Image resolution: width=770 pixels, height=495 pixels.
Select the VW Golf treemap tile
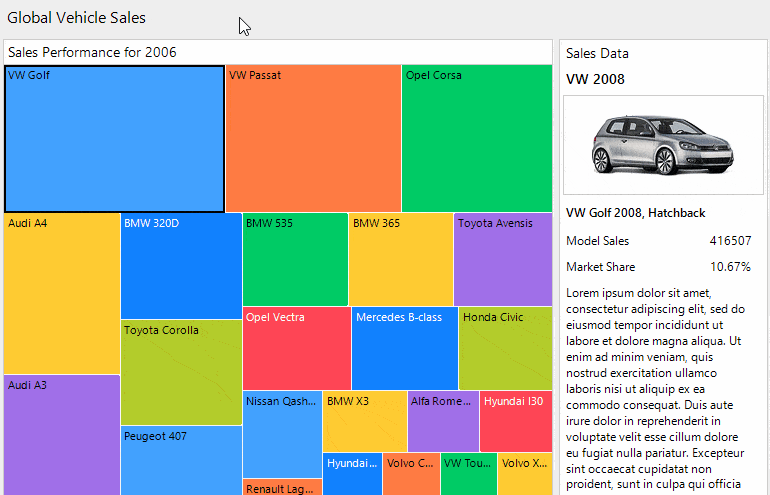(x=114, y=139)
